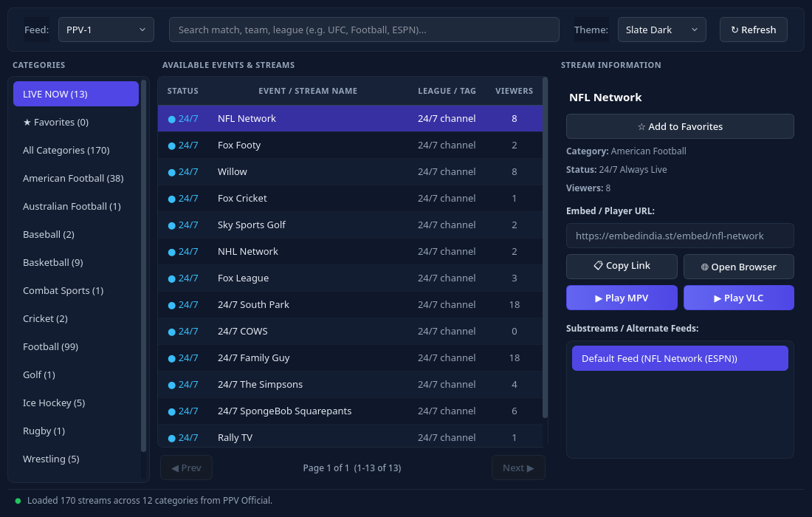Select LIVE NOW (13) category
Viewport: 812px width, 517px height.
76,94
